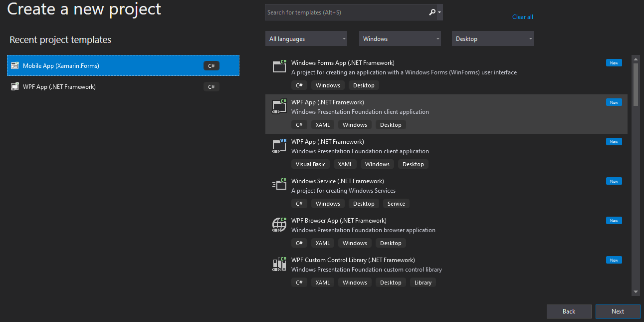Image resolution: width=644 pixels, height=322 pixels.
Task: Click the Windows tag on Windows Service
Action: 328,204
